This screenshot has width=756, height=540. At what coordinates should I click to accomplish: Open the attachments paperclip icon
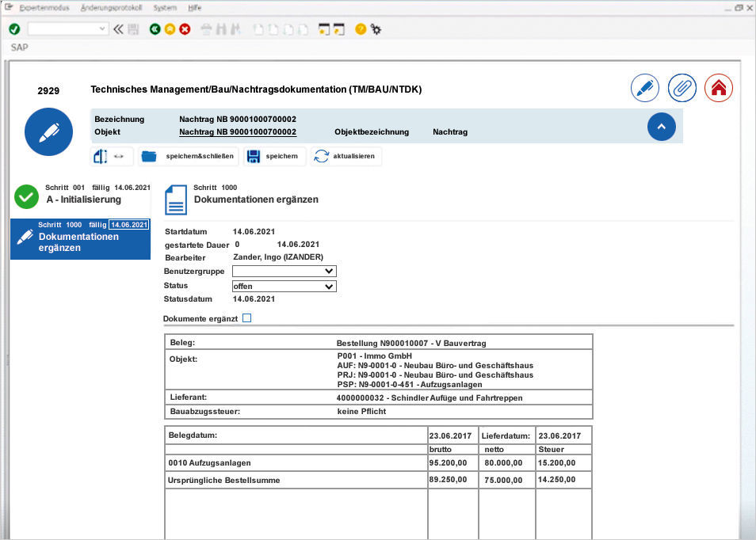pos(682,88)
